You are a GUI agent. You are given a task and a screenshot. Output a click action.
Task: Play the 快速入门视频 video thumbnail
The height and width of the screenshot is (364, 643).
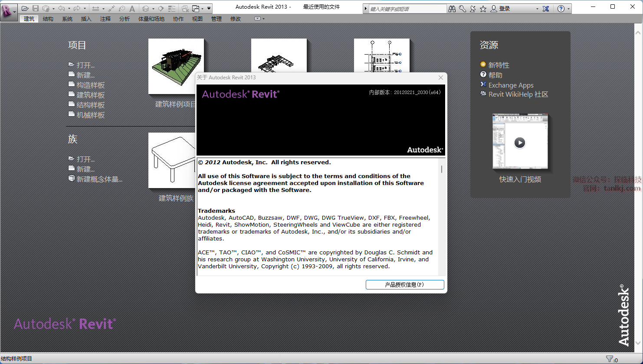pyautogui.click(x=520, y=143)
